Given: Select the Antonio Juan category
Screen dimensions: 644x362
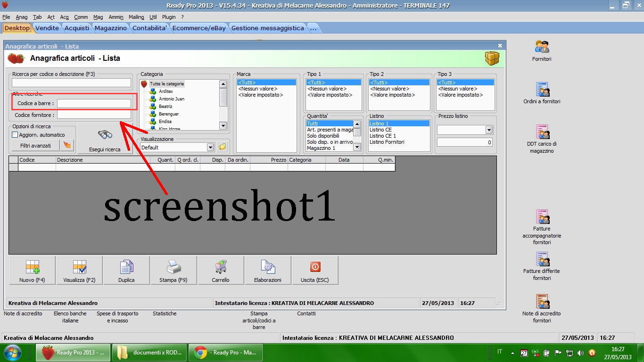Looking at the screenshot, I should (172, 99).
